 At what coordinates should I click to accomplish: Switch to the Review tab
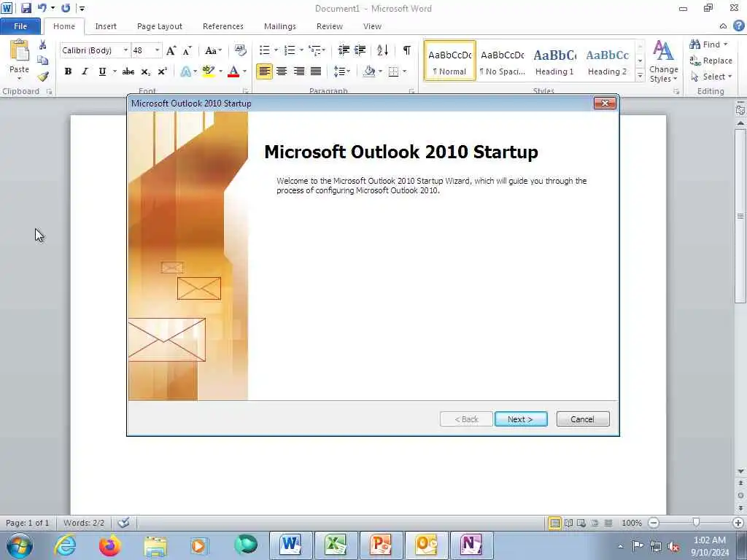(x=330, y=26)
